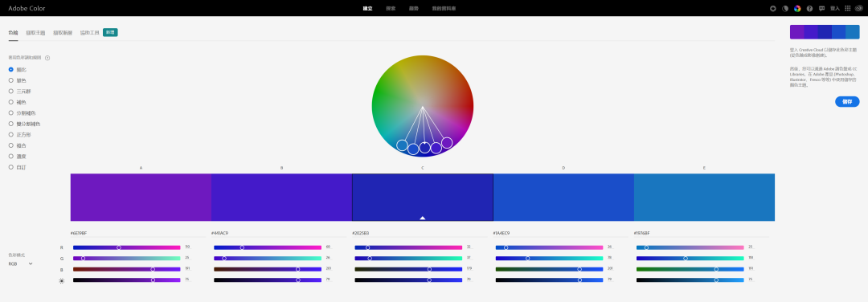868x302 pixels.
Task: Open the 探索 (Explore) nav tab
Action: [x=391, y=8]
